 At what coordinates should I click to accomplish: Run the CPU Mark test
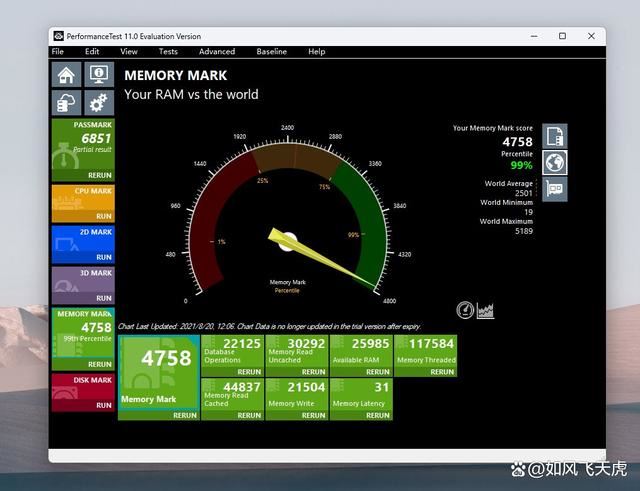(x=103, y=215)
